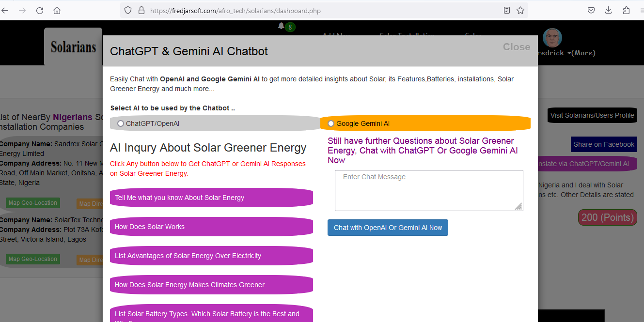Viewport: 644px width, 322px height.
Task: Open Fredrick (More) account dropdown
Action: [567, 53]
